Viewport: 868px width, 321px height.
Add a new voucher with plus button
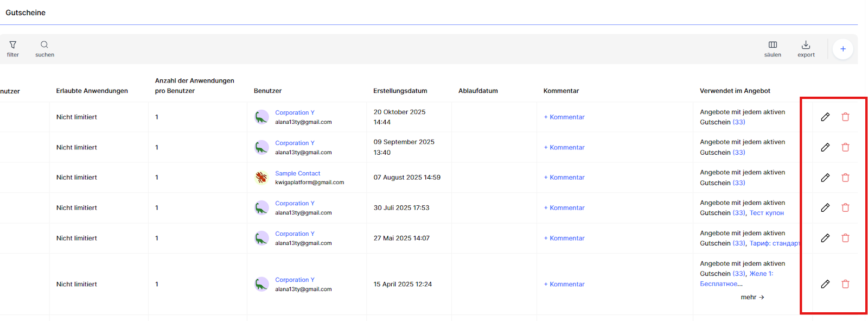[843, 49]
